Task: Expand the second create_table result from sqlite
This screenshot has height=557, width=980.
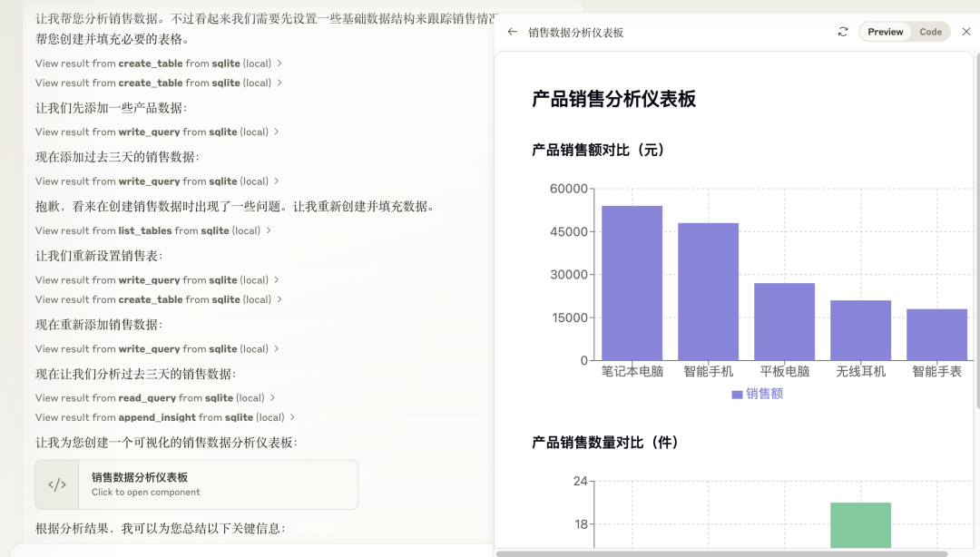Action: (152, 83)
